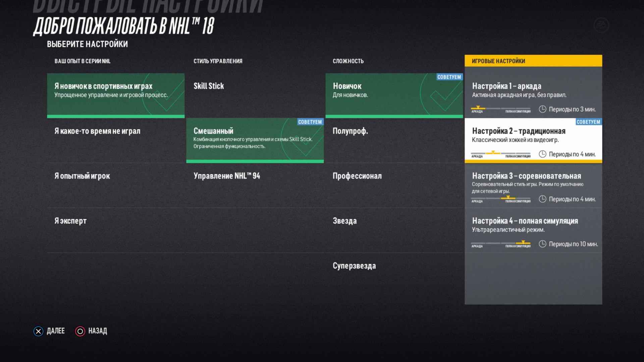This screenshot has height=362, width=644.
Task: Set difficulty to Новичок
Action: pyautogui.click(x=394, y=96)
